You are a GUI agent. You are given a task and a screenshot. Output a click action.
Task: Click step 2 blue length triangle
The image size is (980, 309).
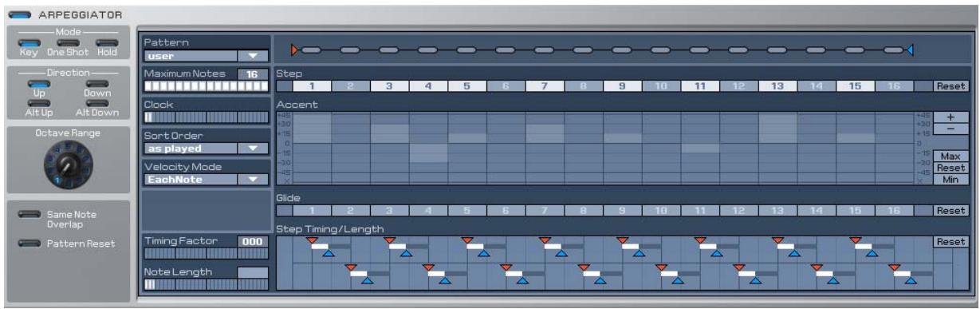(x=368, y=280)
